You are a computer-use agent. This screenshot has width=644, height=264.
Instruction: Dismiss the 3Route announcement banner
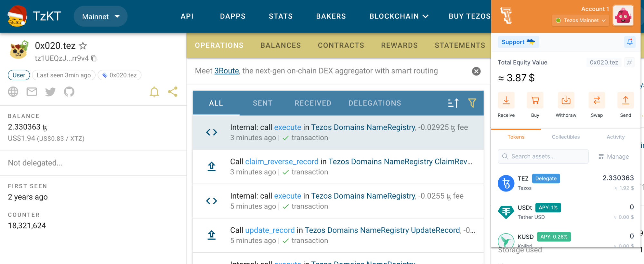coord(476,71)
